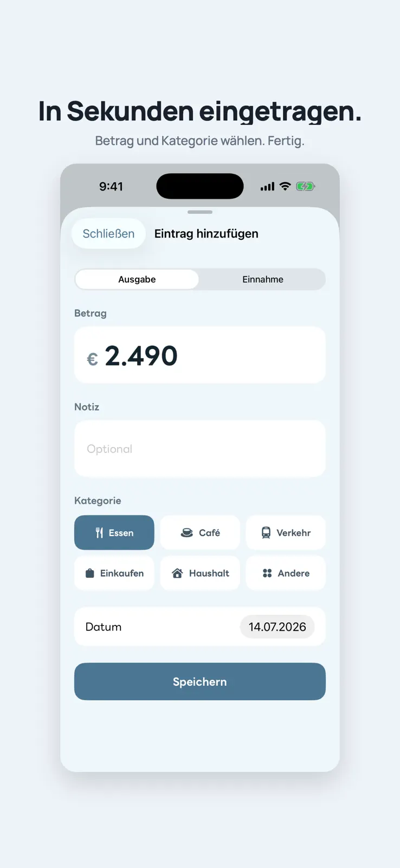Select the Verkehr category chip
400x868 pixels.
pyautogui.click(x=286, y=533)
